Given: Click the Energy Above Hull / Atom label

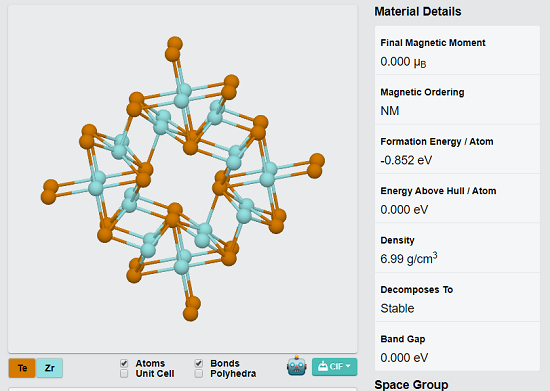Looking at the screenshot, I should click(x=438, y=191).
